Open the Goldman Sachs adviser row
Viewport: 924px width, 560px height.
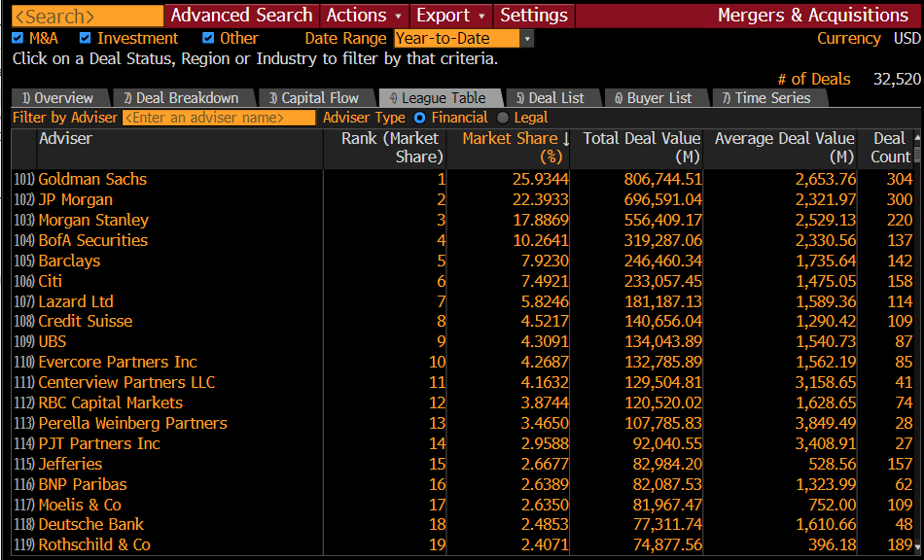tap(463, 179)
